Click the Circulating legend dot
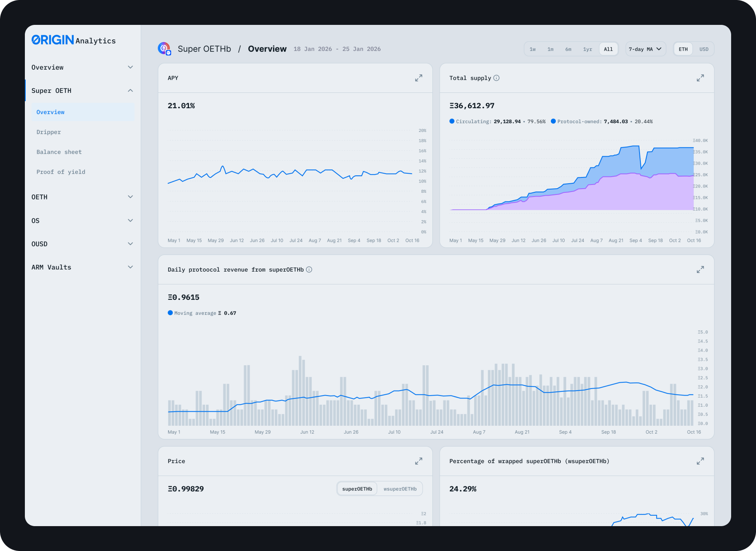The height and width of the screenshot is (551, 756). pyautogui.click(x=452, y=121)
